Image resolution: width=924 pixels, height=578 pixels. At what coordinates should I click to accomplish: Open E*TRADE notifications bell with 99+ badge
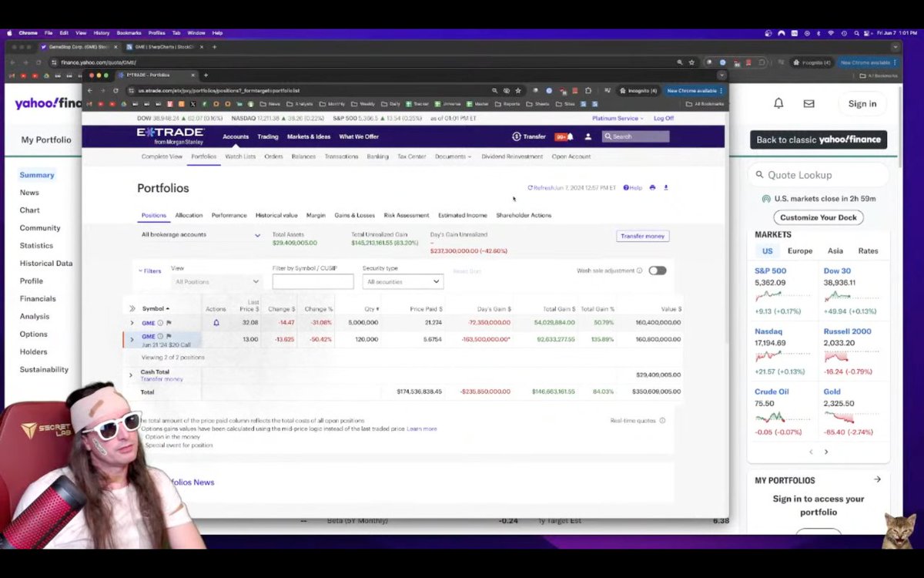point(565,136)
